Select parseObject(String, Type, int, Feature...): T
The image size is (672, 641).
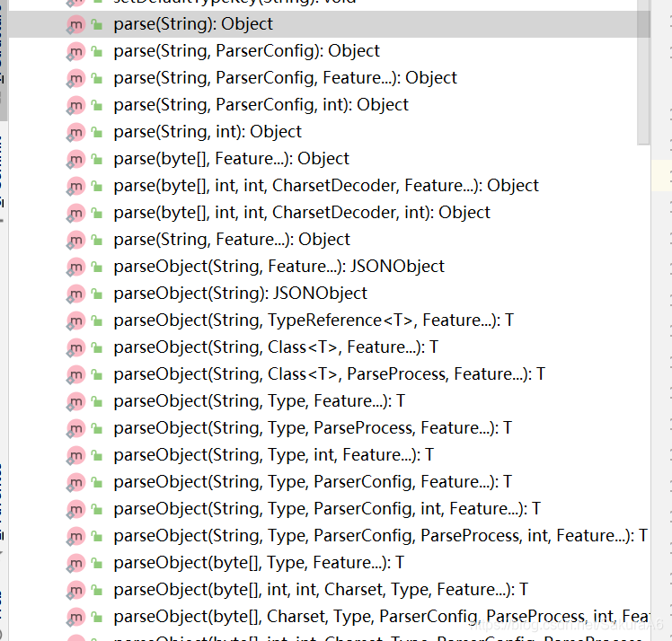[274, 455]
